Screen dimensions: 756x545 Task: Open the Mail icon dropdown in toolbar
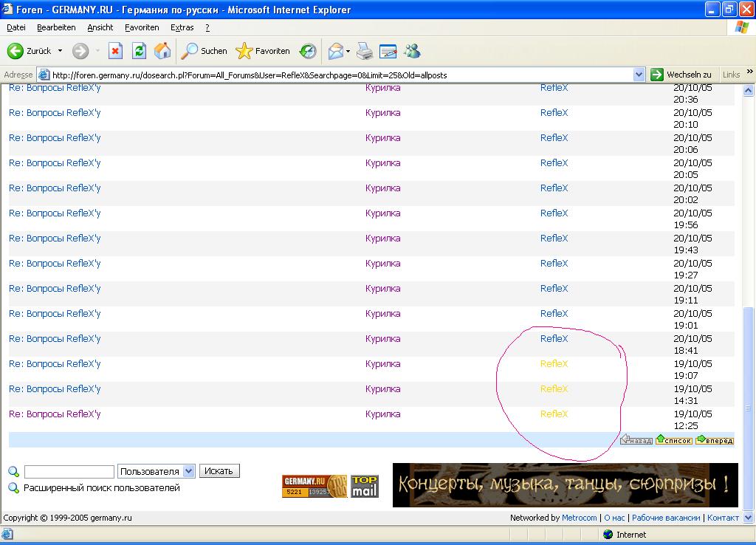(x=338, y=51)
